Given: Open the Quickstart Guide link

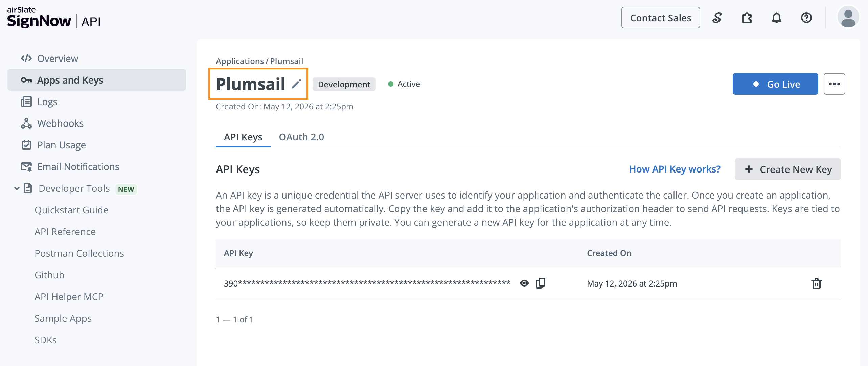Looking at the screenshot, I should pos(71,210).
